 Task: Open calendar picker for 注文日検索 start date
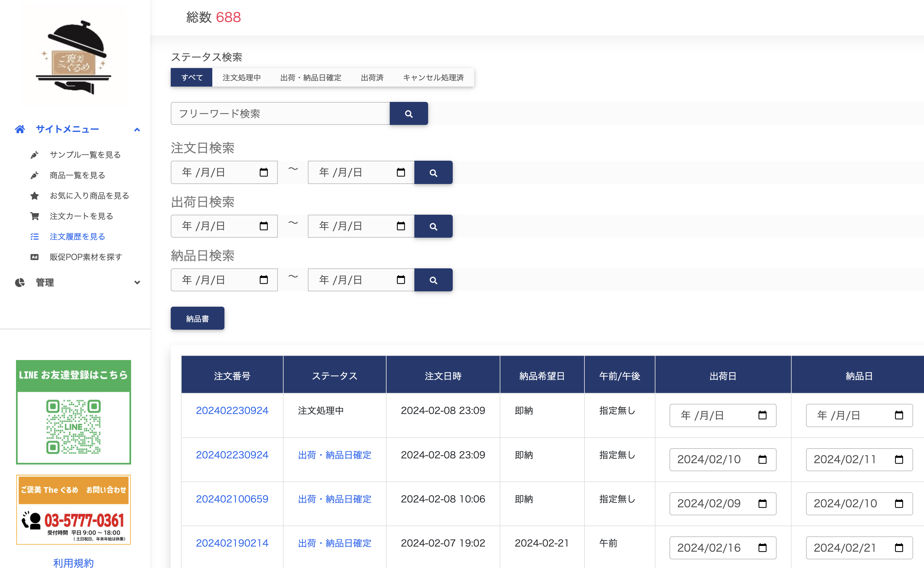point(263,173)
